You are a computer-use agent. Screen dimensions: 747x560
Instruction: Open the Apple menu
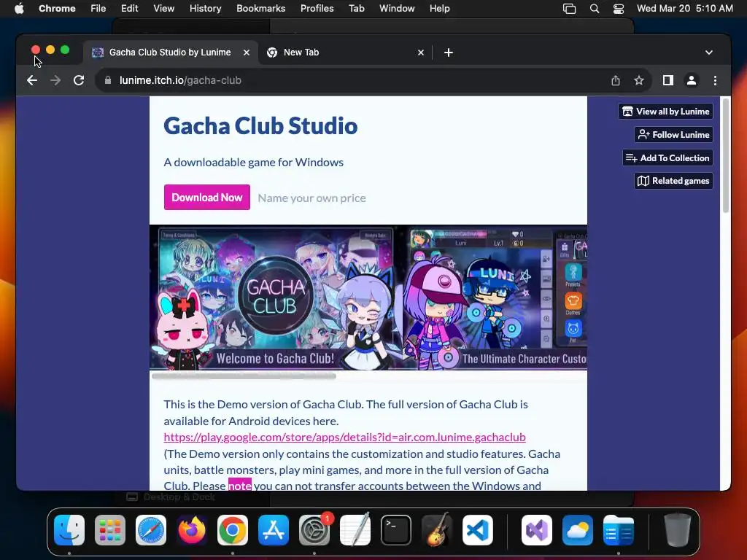pyautogui.click(x=19, y=8)
